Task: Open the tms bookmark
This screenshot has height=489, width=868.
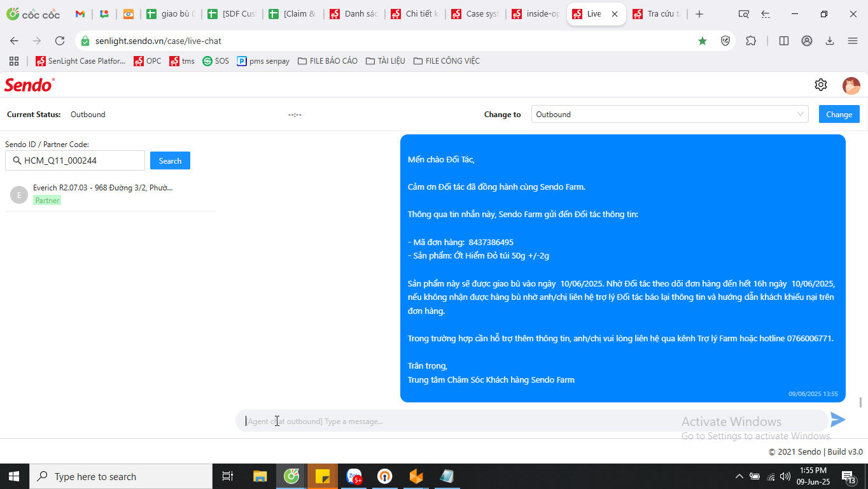Action: click(182, 61)
